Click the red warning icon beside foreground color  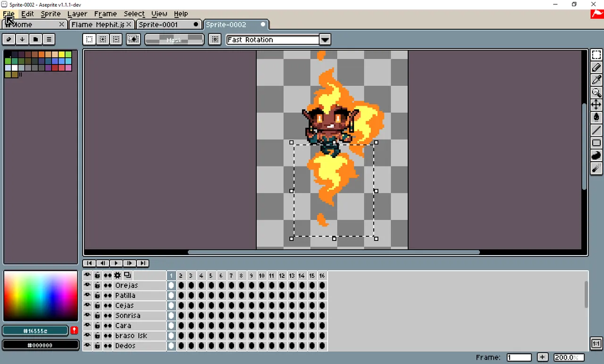pos(74,331)
